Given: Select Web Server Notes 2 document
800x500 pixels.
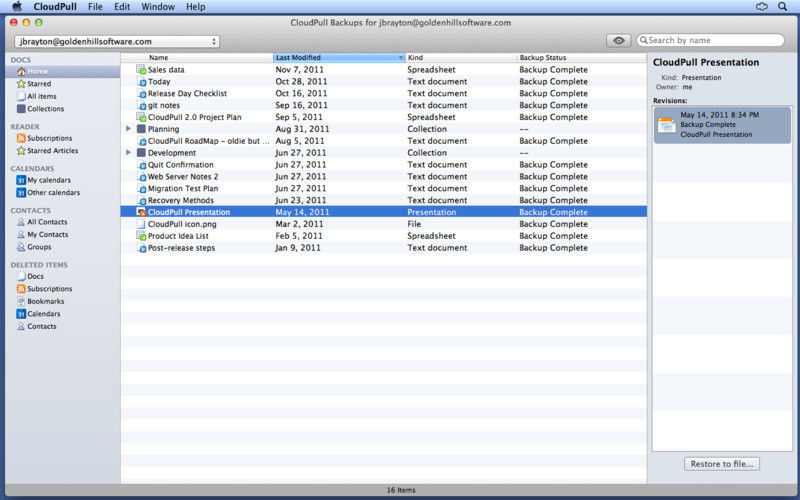Looking at the screenshot, I should [384, 177].
